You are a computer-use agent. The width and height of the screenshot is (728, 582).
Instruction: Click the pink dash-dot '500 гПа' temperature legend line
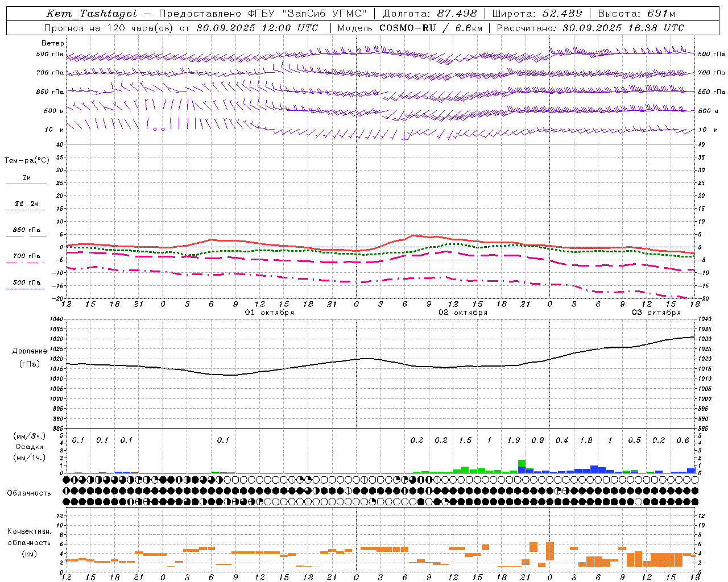(x=25, y=289)
